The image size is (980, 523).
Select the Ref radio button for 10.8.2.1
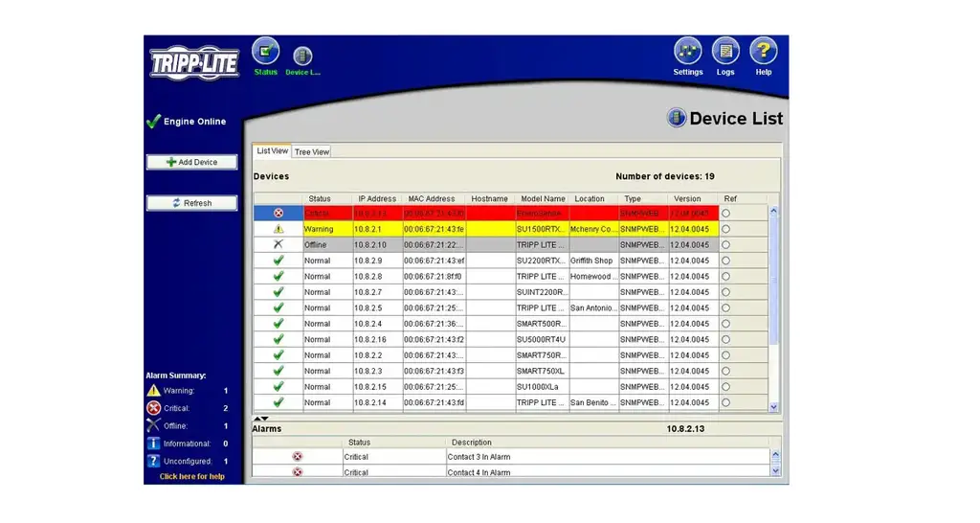725,229
